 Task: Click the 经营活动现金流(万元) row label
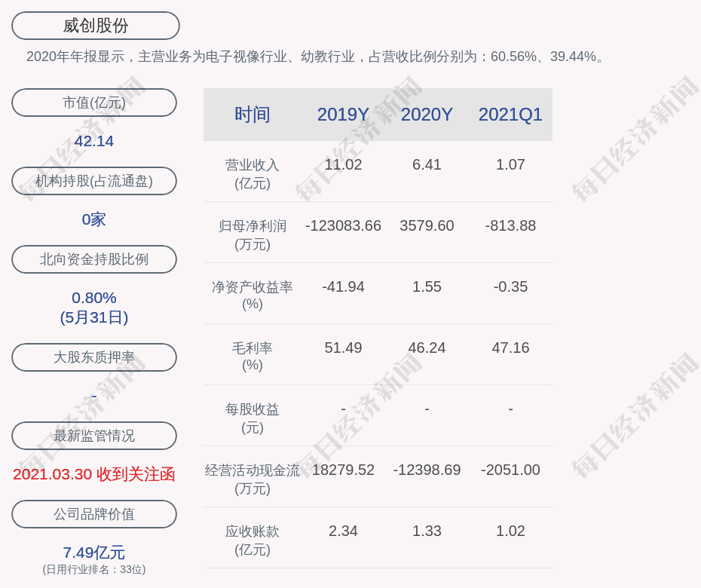(253, 479)
